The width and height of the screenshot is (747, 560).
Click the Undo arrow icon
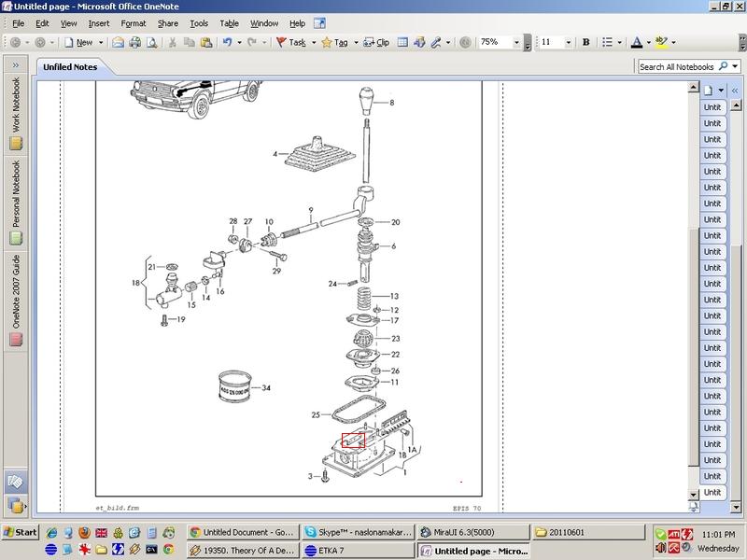click(x=227, y=42)
